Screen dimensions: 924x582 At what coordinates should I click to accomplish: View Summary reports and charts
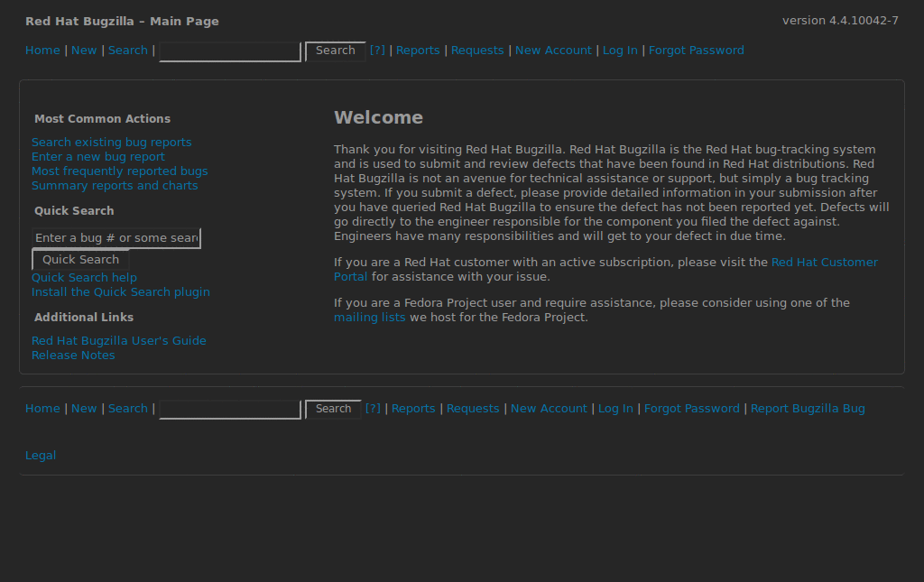pyautogui.click(x=115, y=186)
